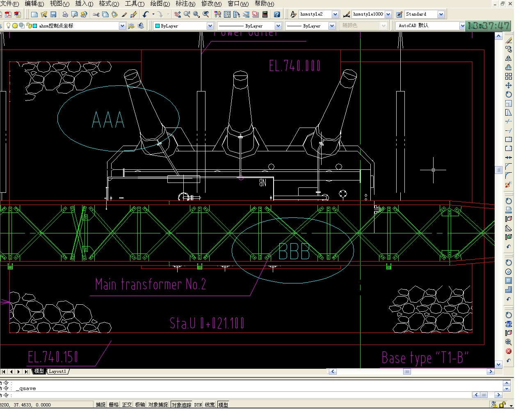Click the drawing's horizontal scrollbar thumb
The height and width of the screenshot is (420, 525).
(x=407, y=372)
